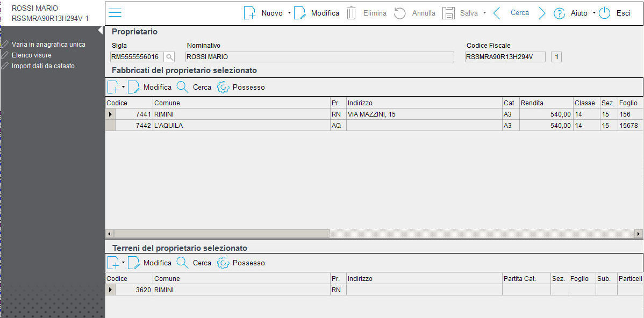Click the Modifica icon in top toolbar
Screen dimensions: 644x318
(x=300, y=13)
